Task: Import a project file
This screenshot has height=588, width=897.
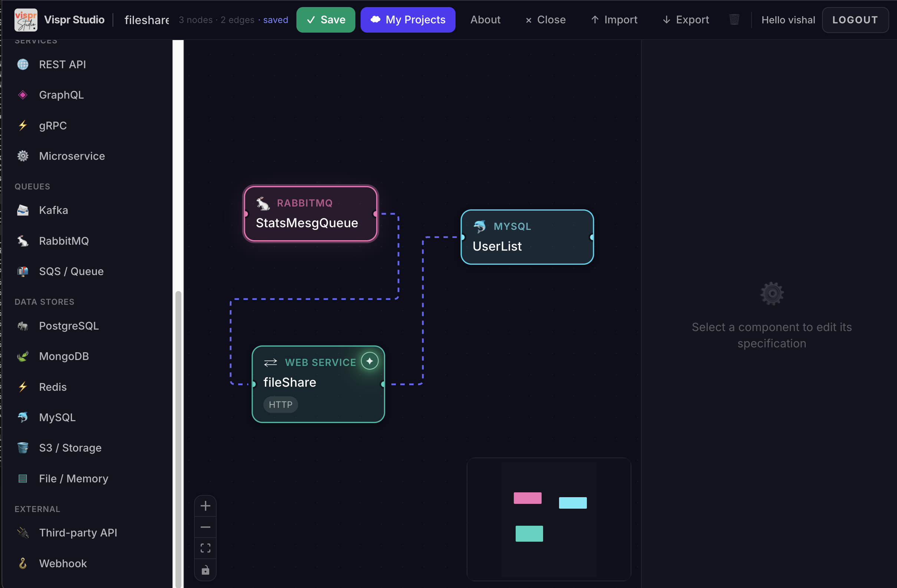Action: tap(614, 20)
